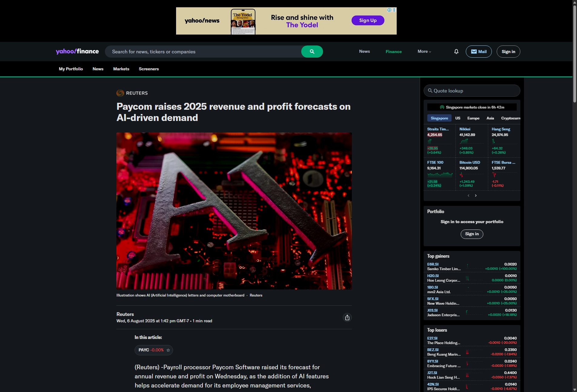The height and width of the screenshot is (392, 577).
Task: Open J2T.SI Hock Lian Seng loser
Action: [x=472, y=375]
